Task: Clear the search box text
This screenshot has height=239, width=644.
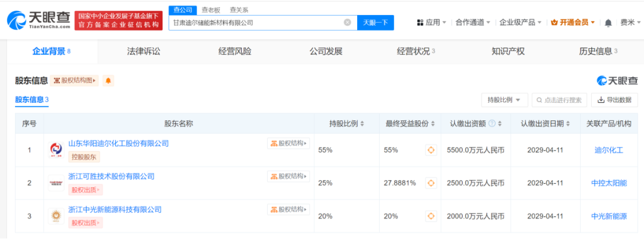Action: point(347,23)
